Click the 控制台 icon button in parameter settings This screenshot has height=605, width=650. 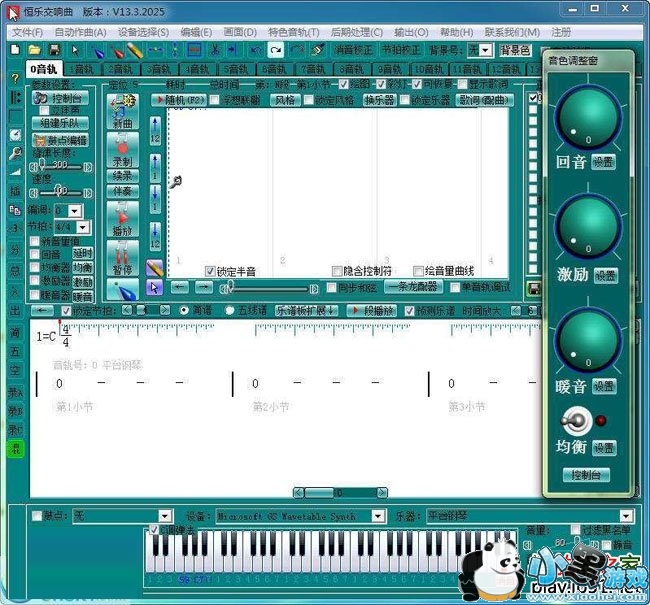click(62, 99)
